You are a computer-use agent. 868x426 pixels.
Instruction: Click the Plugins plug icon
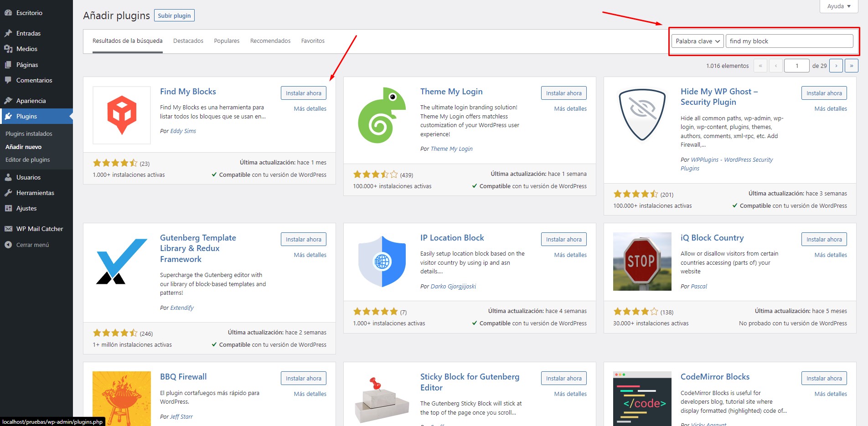pyautogui.click(x=8, y=116)
